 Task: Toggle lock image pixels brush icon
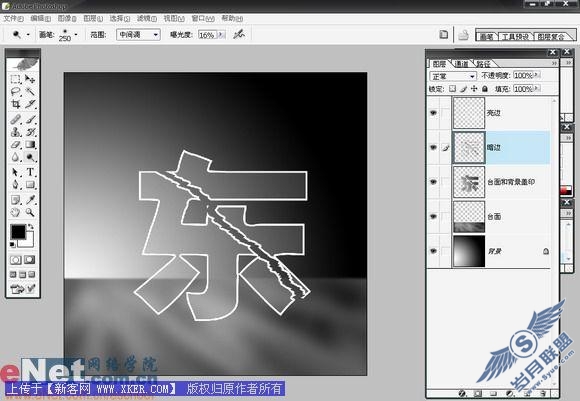click(463, 89)
